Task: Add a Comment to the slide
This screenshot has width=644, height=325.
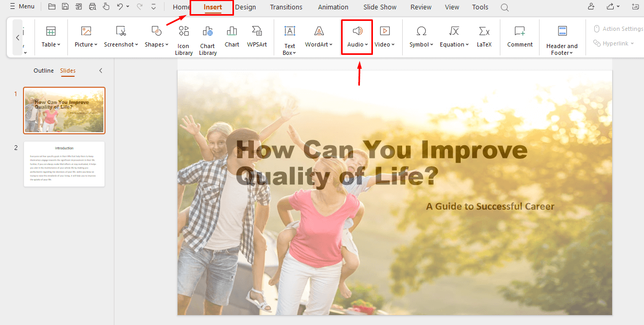Action: pyautogui.click(x=519, y=37)
